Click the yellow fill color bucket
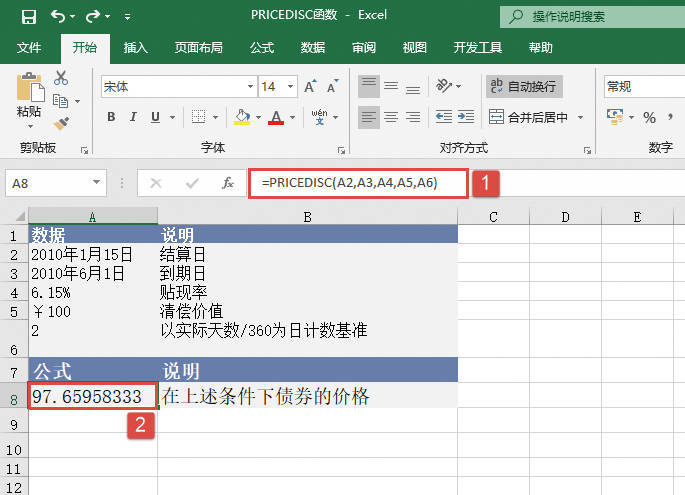The width and height of the screenshot is (685, 495). click(241, 117)
